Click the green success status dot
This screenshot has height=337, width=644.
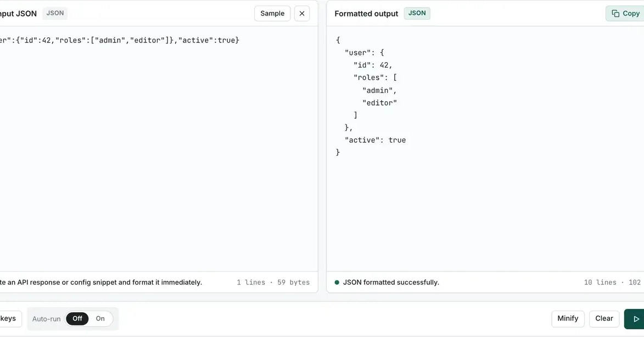pyautogui.click(x=337, y=282)
